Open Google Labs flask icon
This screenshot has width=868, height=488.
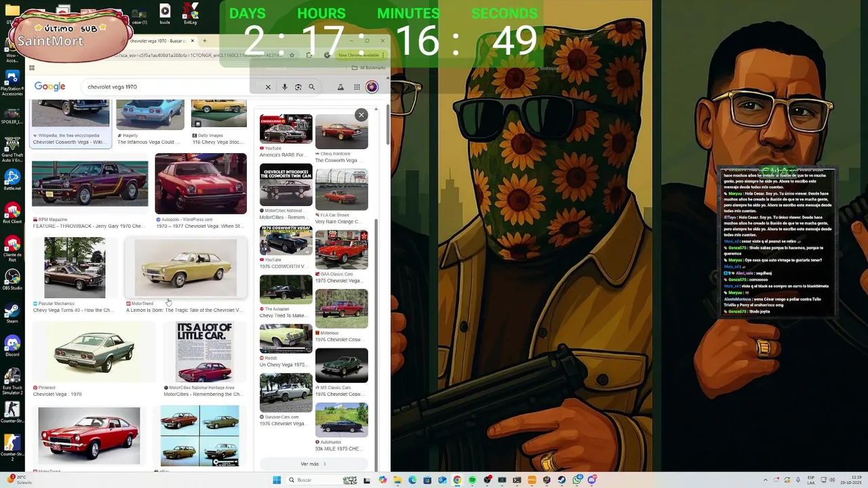tap(340, 87)
